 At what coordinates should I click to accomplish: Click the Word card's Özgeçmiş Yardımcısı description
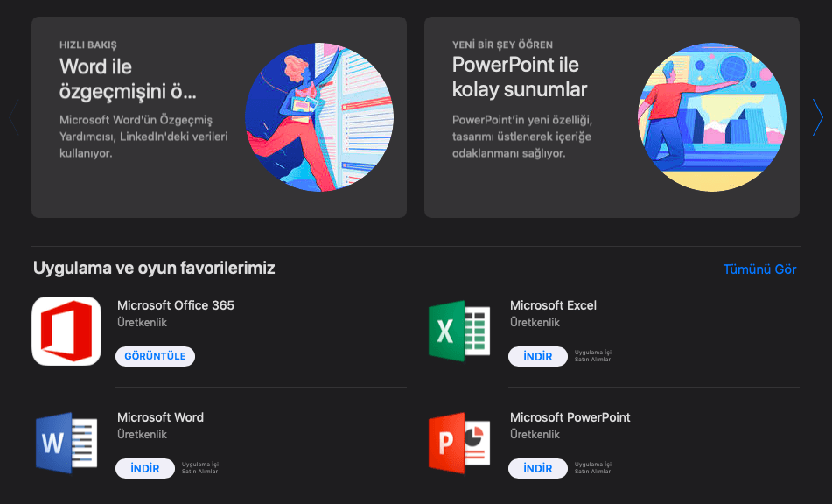click(x=143, y=136)
